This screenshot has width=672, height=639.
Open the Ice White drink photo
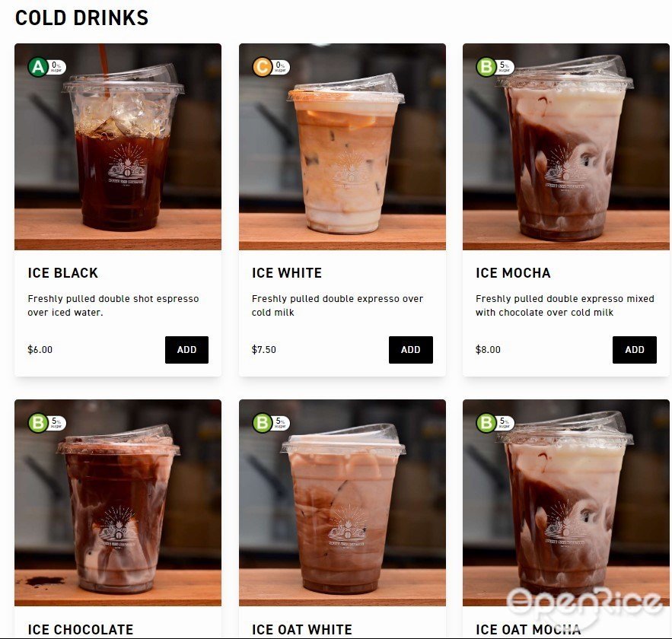(x=342, y=147)
